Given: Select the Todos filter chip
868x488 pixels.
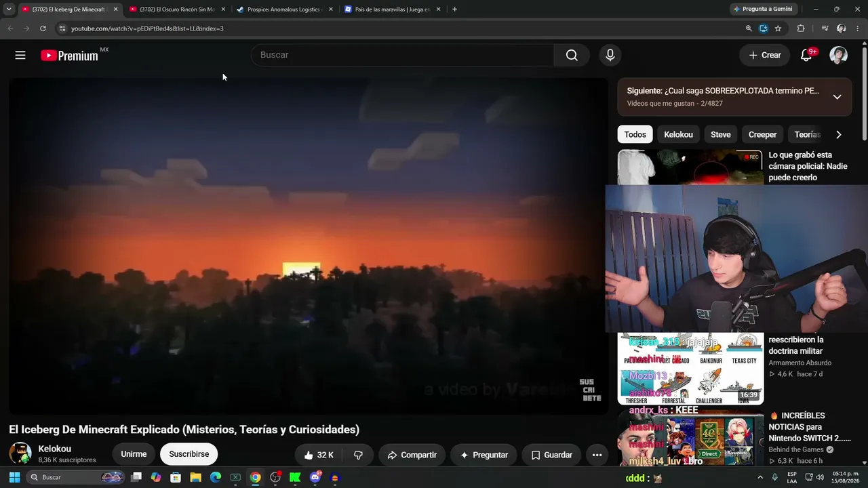Looking at the screenshot, I should tap(635, 134).
